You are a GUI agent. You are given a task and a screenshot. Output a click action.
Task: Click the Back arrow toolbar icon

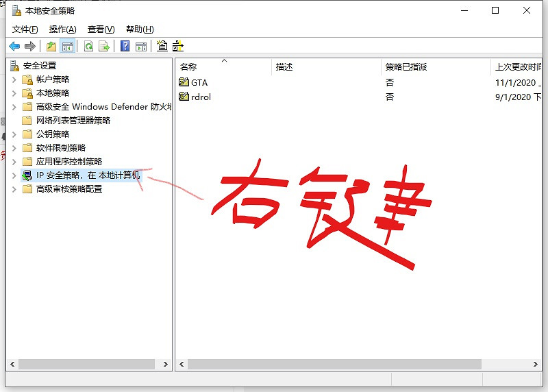14,47
